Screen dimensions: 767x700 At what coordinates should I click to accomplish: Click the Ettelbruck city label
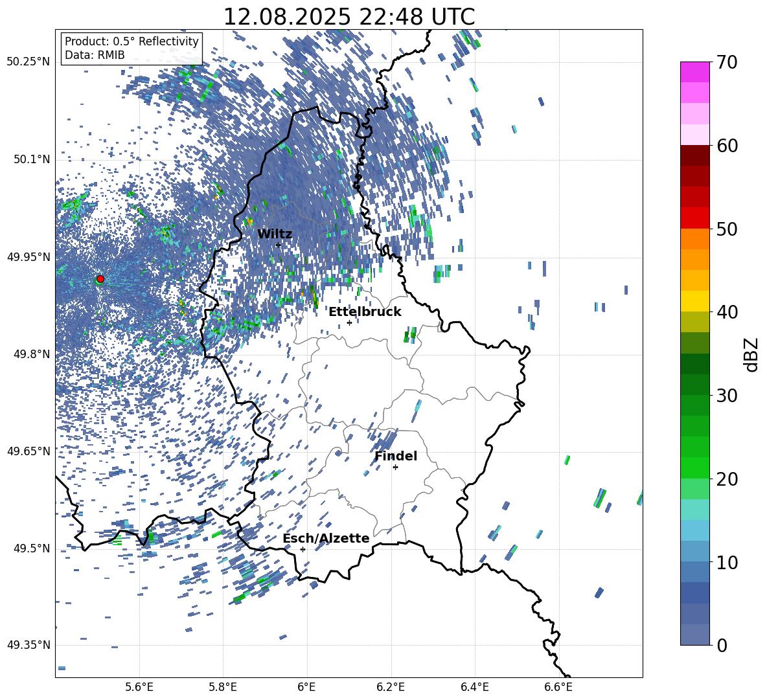tap(365, 312)
